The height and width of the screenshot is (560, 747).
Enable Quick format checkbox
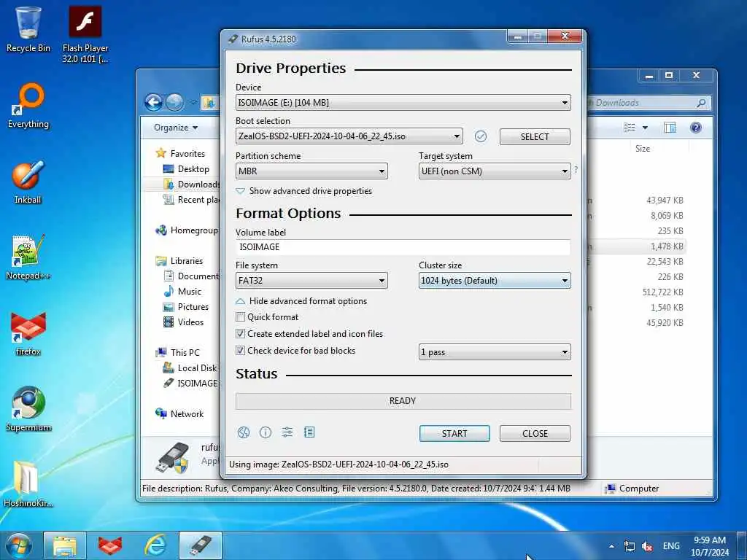tap(241, 317)
